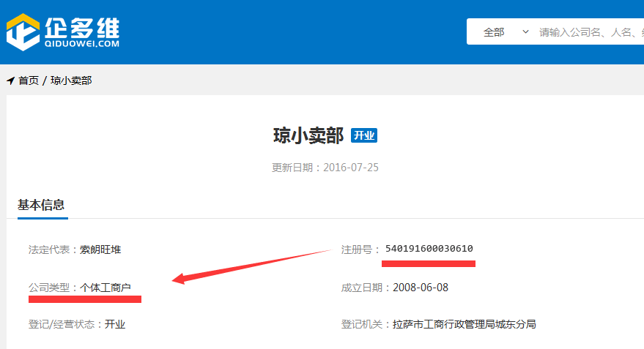This screenshot has width=644, height=349.
Task: Open the 全部 search category dropdown
Action: tap(494, 32)
